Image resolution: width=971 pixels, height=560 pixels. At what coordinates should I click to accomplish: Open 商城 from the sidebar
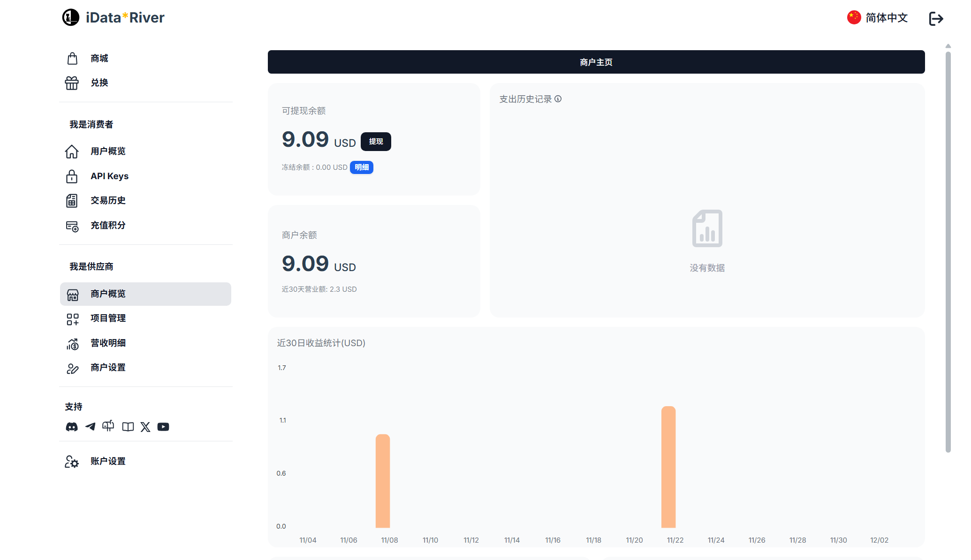(99, 58)
